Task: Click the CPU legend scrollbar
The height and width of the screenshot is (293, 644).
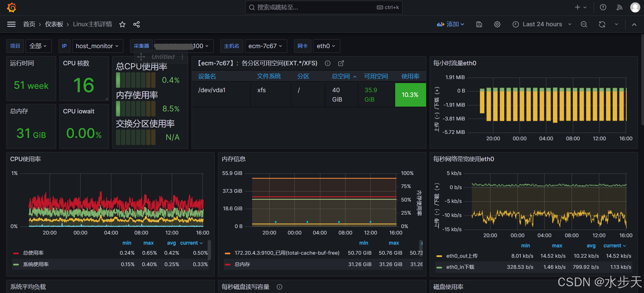Action: (209, 250)
